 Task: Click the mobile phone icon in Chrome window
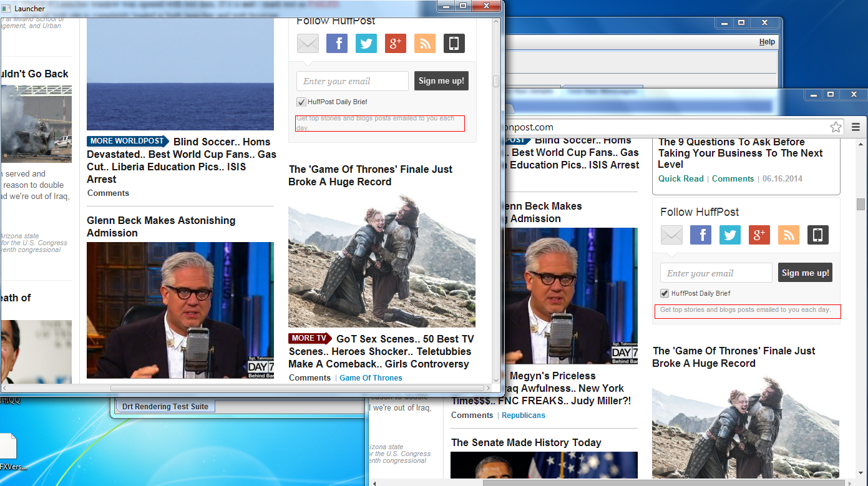click(x=818, y=235)
